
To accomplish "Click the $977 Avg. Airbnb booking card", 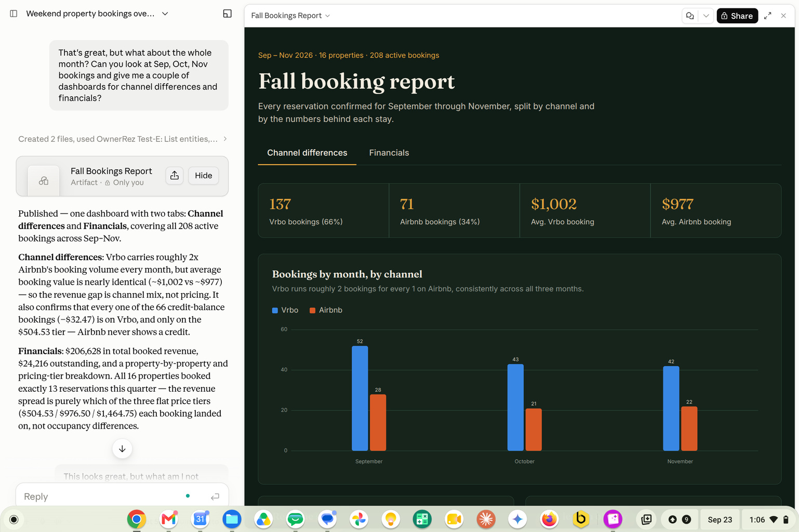I will 716,210.
